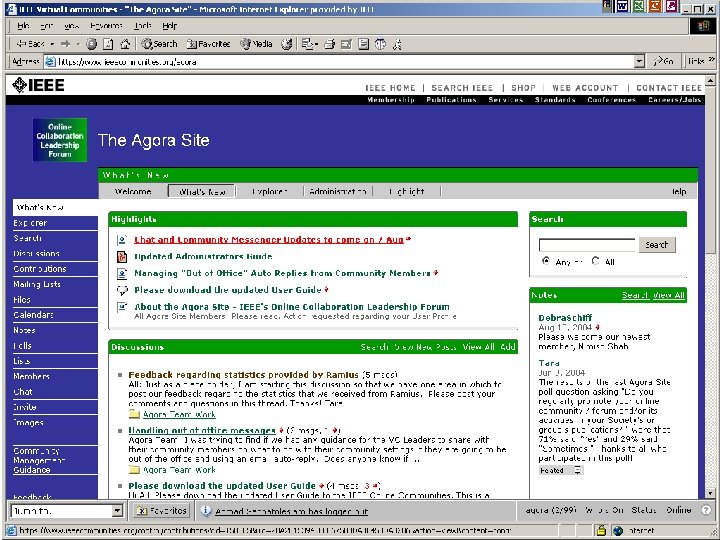
Task: Switch to the Administration tab
Action: tap(338, 191)
